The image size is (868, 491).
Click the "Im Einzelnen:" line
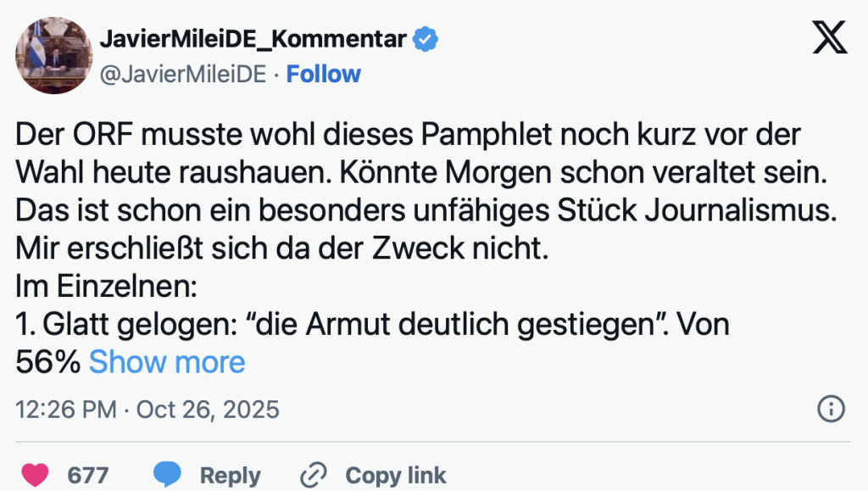tap(107, 287)
